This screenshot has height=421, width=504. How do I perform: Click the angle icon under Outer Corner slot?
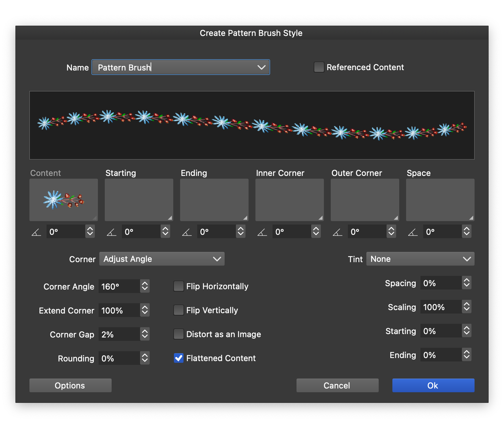[338, 232]
